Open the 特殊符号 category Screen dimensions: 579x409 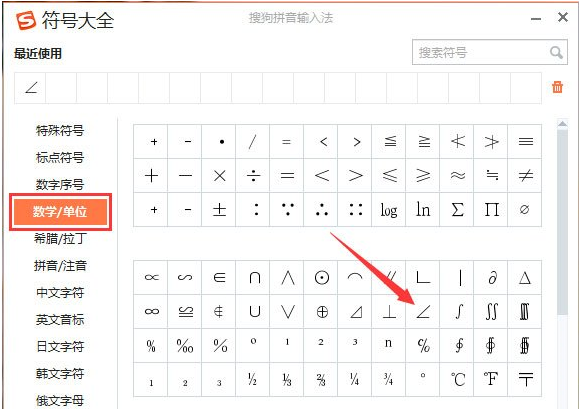tap(60, 130)
